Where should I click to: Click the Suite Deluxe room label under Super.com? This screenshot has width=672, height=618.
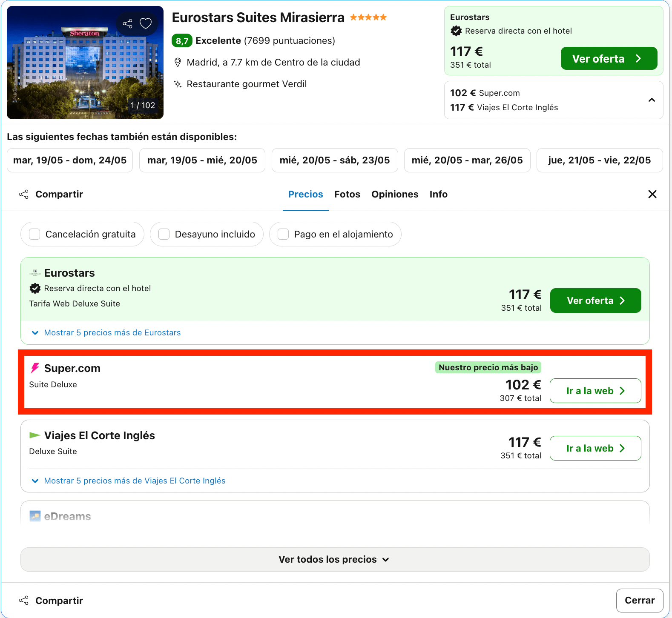pyautogui.click(x=53, y=385)
